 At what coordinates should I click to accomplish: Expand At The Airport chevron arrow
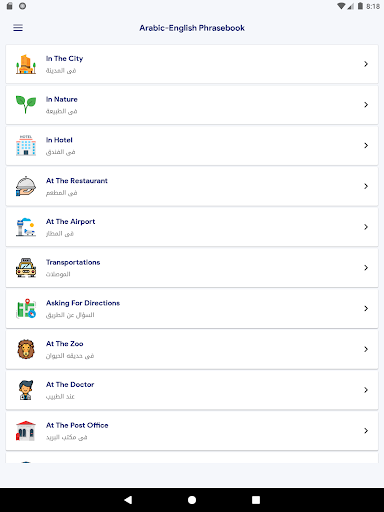click(x=366, y=227)
